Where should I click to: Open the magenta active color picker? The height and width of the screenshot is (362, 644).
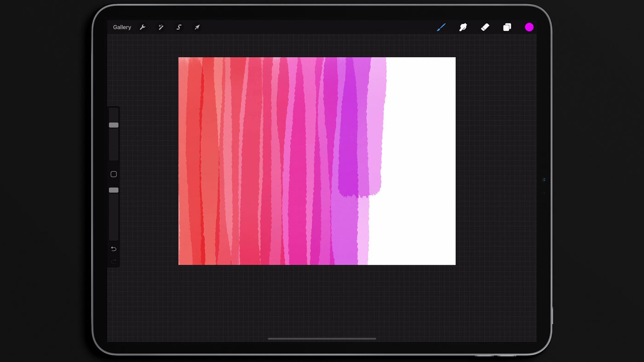529,27
